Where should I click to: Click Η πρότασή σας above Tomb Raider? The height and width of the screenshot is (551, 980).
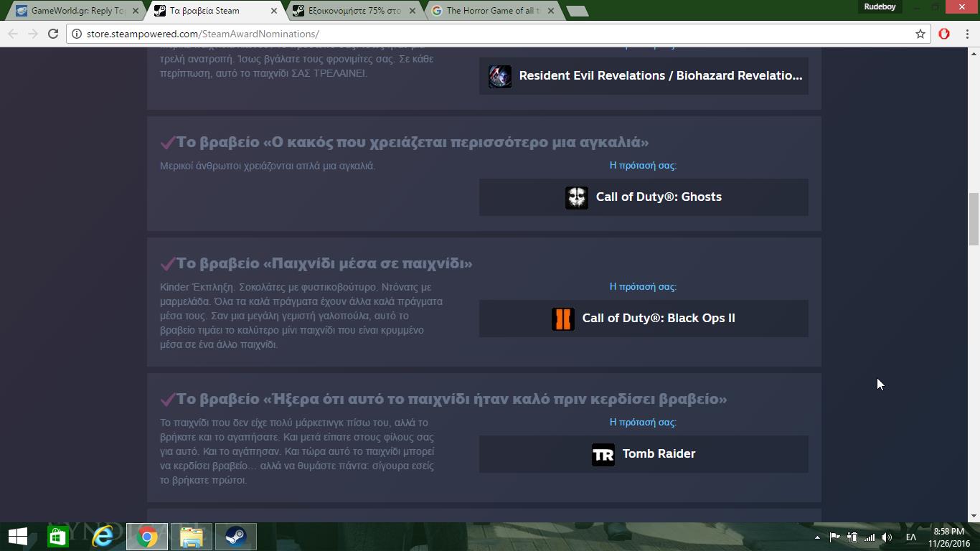643,422
